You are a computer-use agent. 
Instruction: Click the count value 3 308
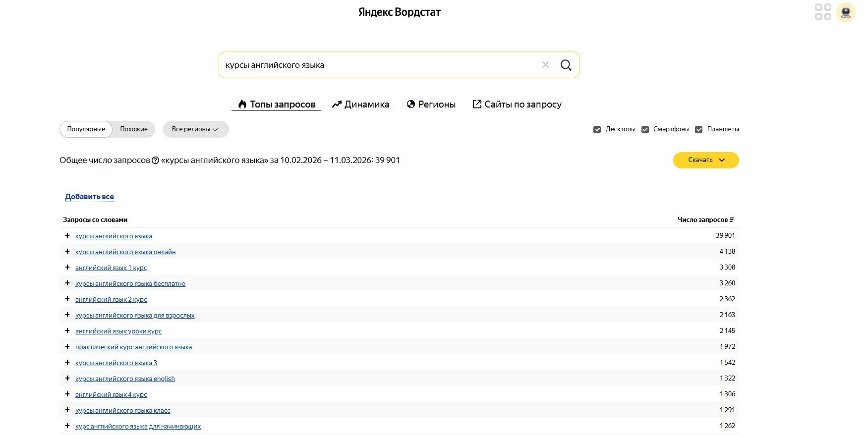(727, 268)
